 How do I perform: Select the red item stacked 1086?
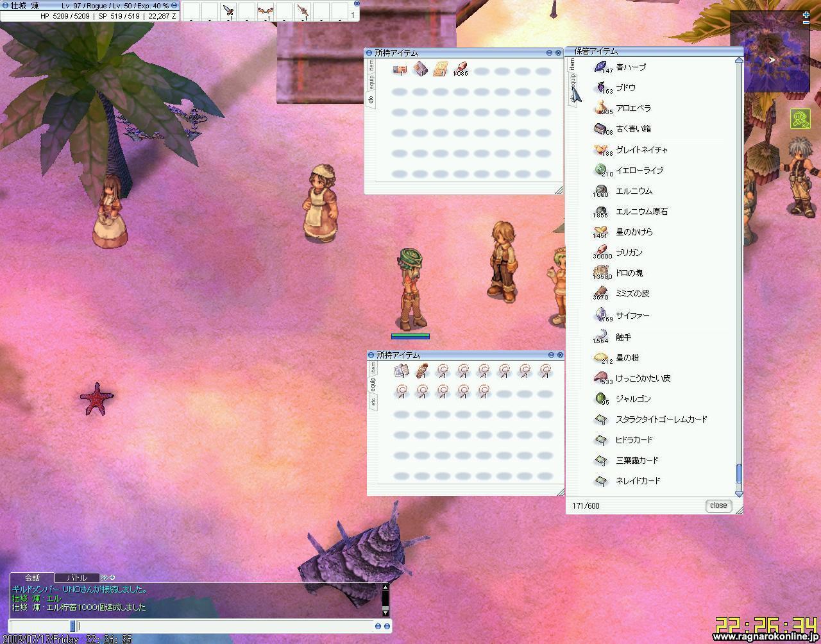461,69
